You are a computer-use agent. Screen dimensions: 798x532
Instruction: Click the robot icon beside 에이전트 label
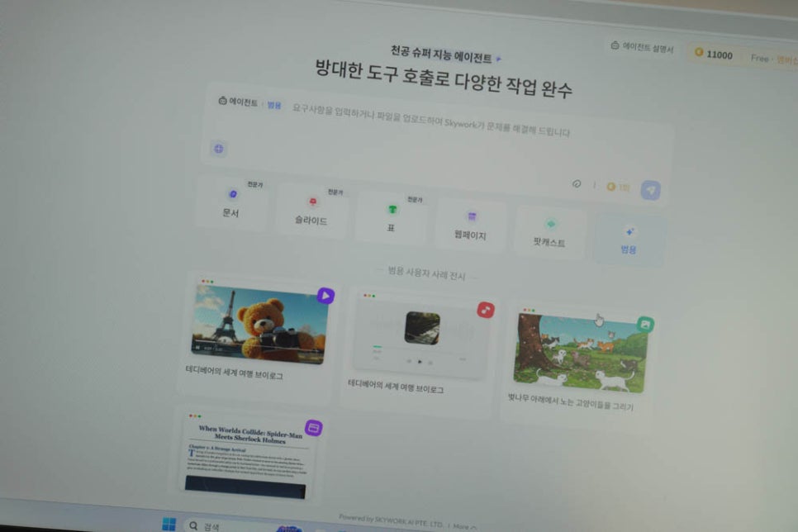(222, 101)
